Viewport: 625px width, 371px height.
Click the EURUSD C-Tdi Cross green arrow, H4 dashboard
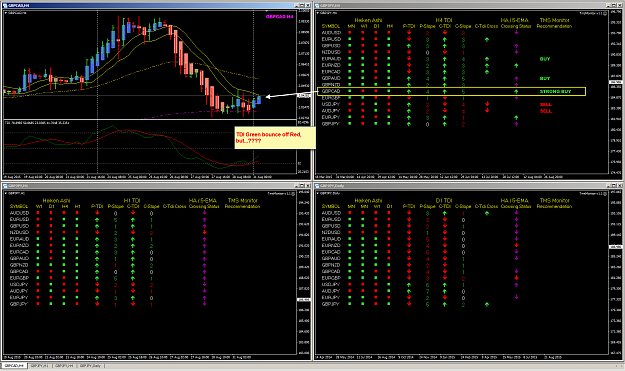click(487, 39)
